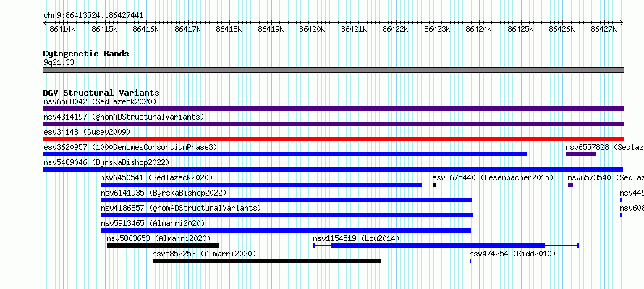Click the chr9:86413524..86427441 coordinate label
Screen dimensions: 644x289
coord(93,15)
